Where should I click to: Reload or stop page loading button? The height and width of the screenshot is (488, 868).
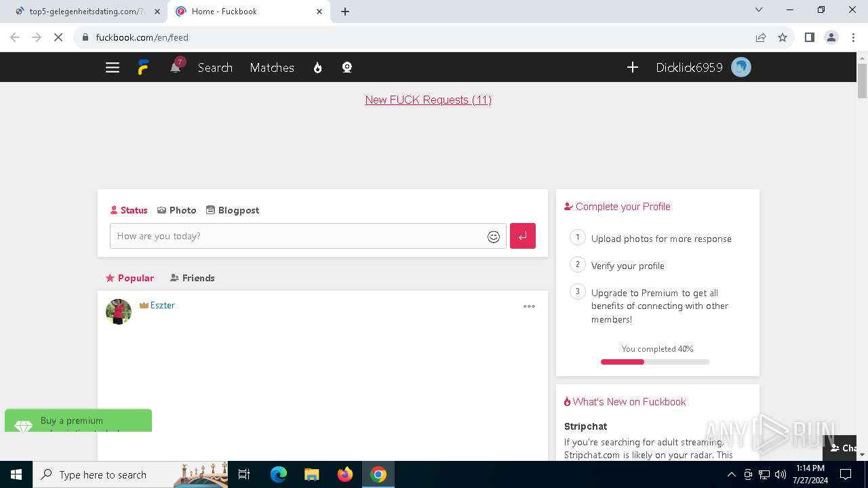pos(58,37)
